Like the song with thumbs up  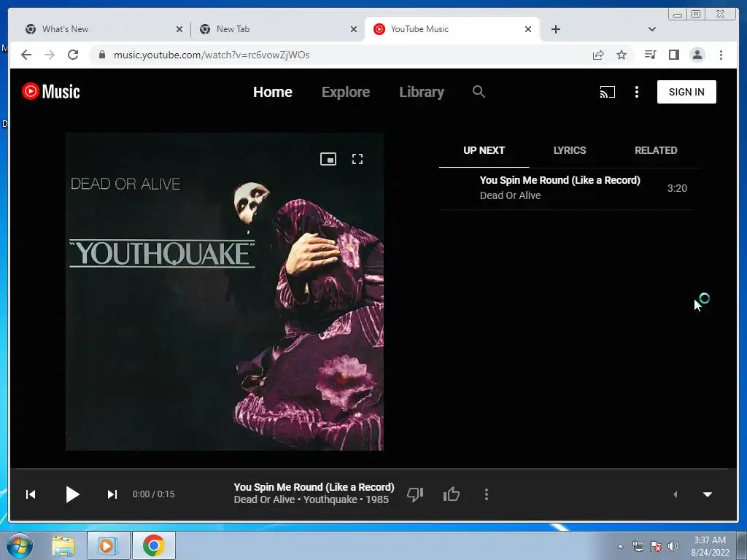coord(451,494)
